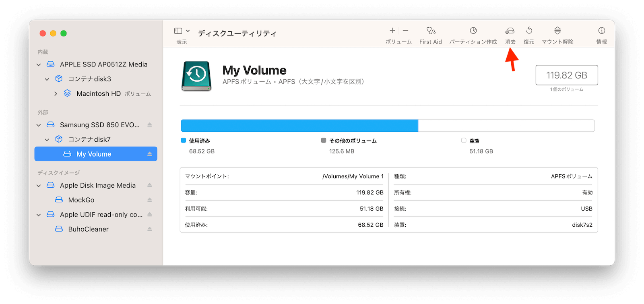This screenshot has width=644, height=304.
Task: Eject Samsung SSD 850 EVO
Action: pyautogui.click(x=150, y=125)
